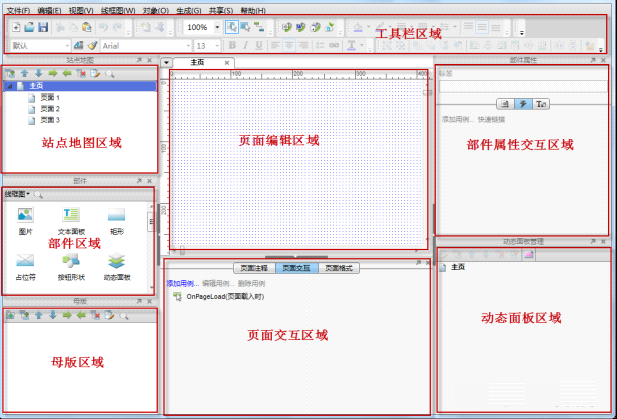Screen dimensions: 617x419
Task: Open the page tab list dropdown arrow
Action: point(166,63)
